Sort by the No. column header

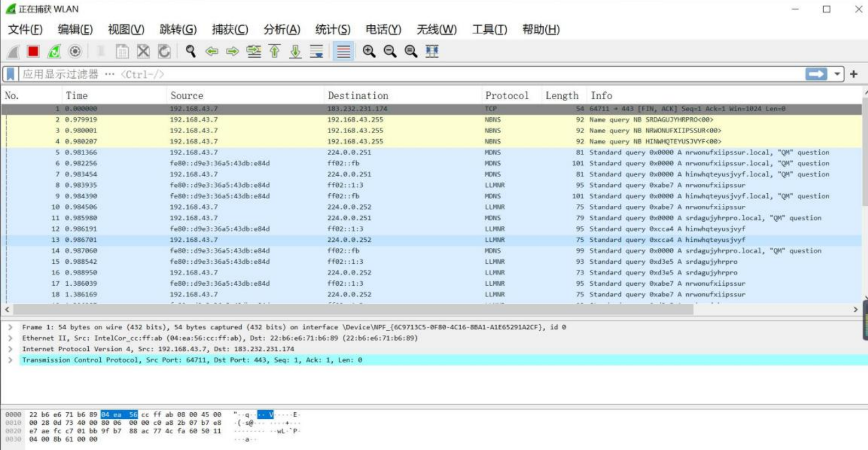[x=32, y=96]
